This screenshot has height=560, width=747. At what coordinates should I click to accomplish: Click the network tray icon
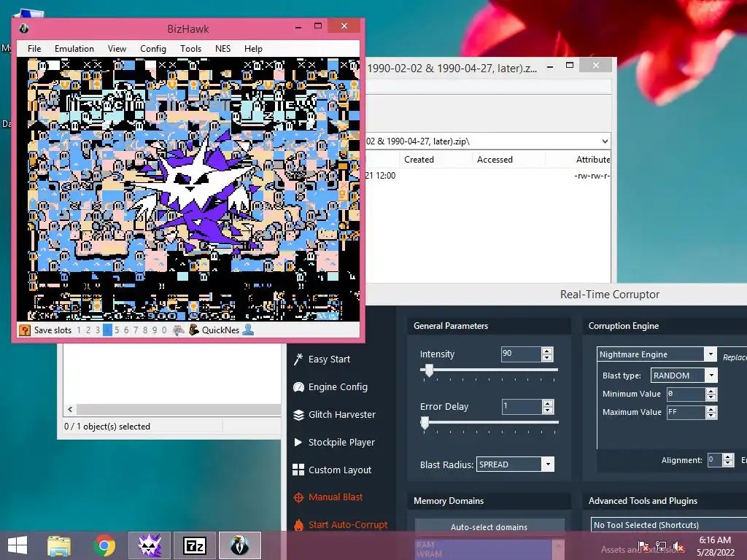pyautogui.click(x=661, y=546)
